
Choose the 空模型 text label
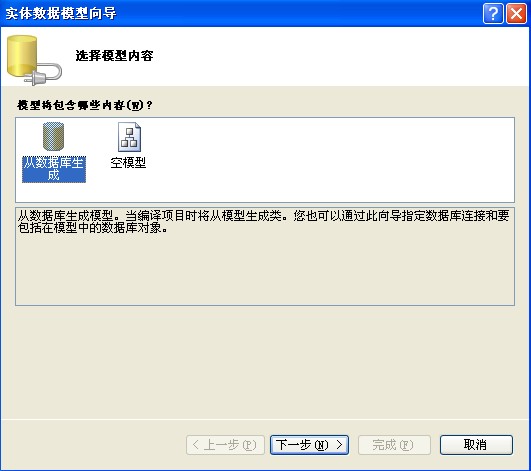coord(128,163)
